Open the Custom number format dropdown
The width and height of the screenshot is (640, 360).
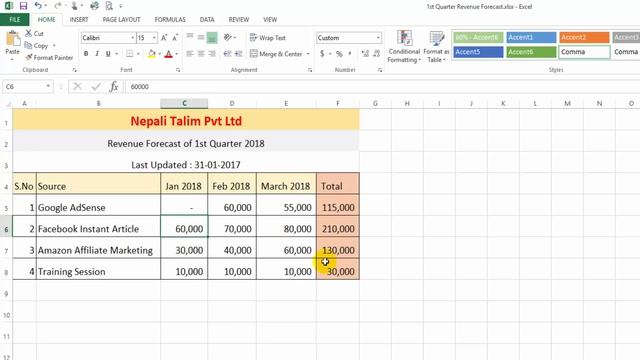(378, 38)
